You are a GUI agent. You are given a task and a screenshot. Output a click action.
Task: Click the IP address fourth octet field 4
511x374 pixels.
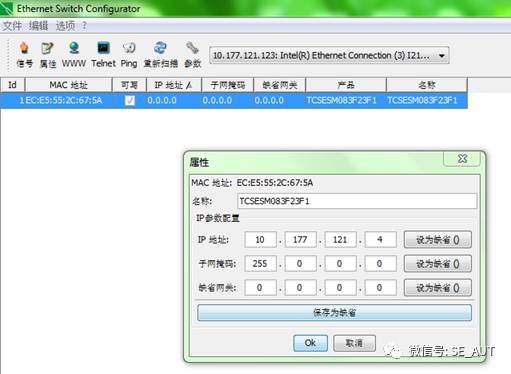(x=380, y=240)
